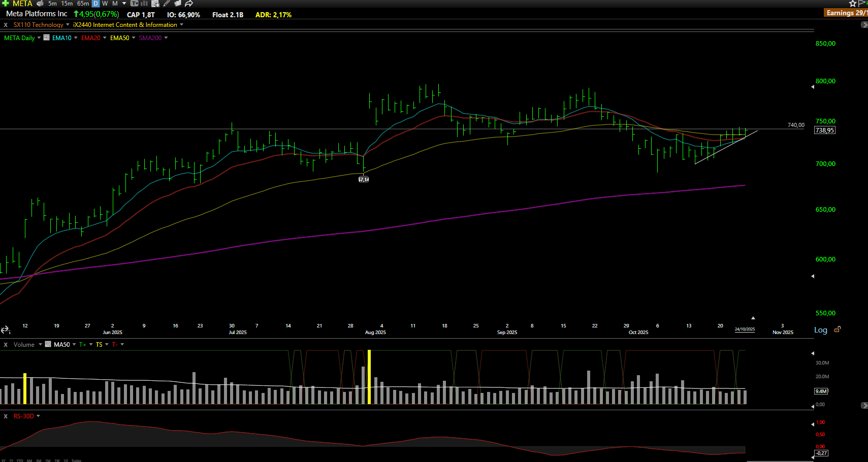Image resolution: width=868 pixels, height=462 pixels.
Task: Open MA50 volume dropdown
Action: 74,344
